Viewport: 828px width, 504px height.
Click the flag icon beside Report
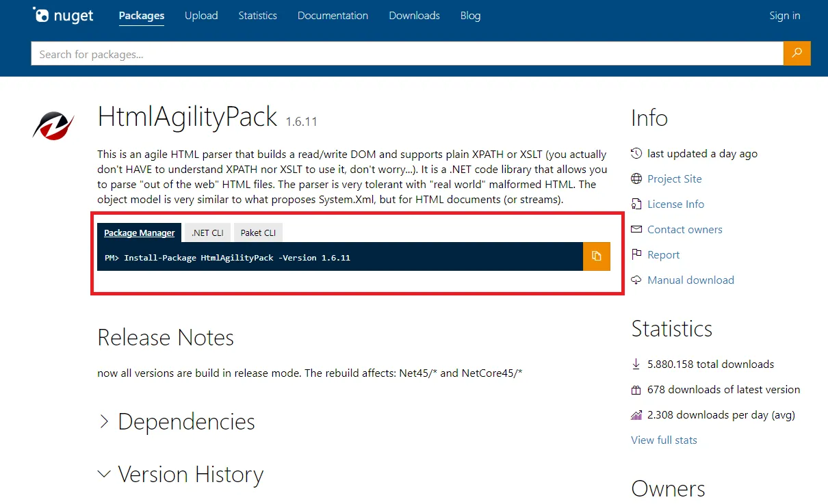(636, 255)
